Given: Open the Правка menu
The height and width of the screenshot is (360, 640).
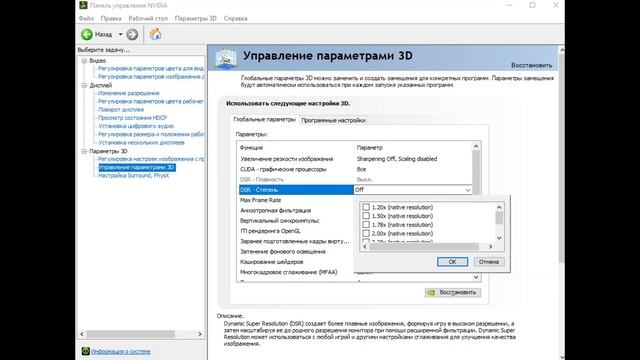Looking at the screenshot, I should coord(111,18).
